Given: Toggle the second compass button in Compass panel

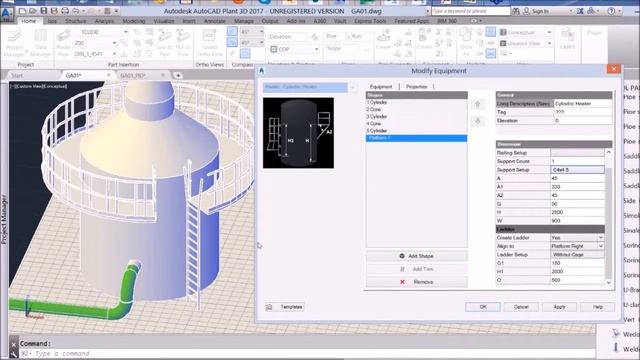Looking at the screenshot, I should click(x=232, y=42).
